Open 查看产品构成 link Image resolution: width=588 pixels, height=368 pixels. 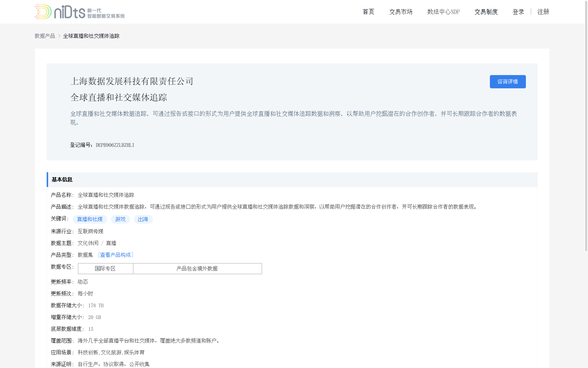[115, 255]
